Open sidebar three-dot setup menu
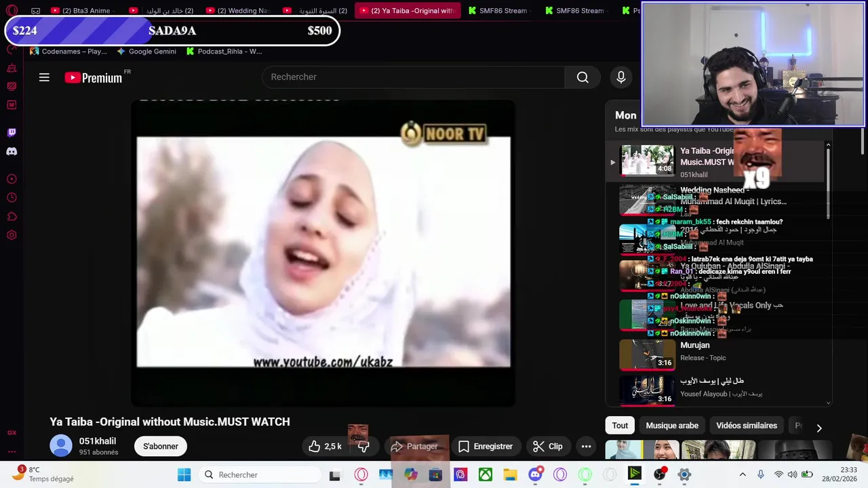The image size is (868, 488). (x=12, y=451)
